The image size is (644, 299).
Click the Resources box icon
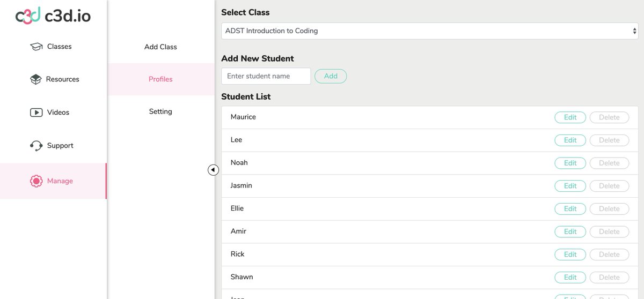[x=36, y=79]
